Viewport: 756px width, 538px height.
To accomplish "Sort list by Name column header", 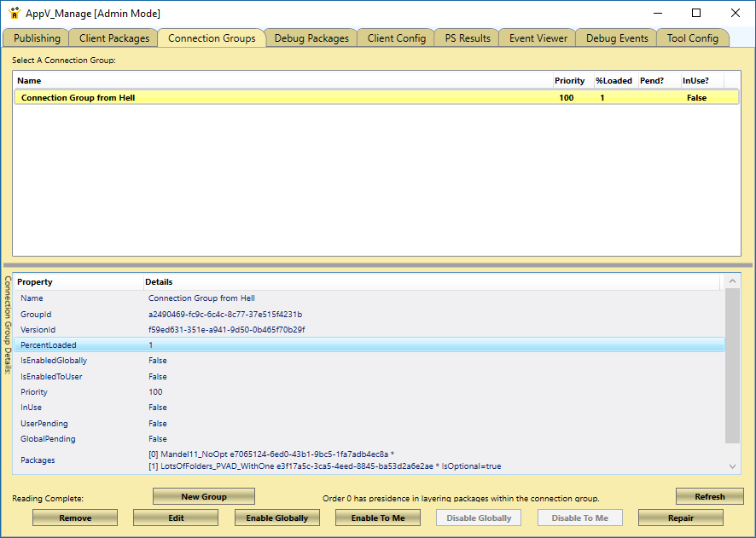I will (x=283, y=80).
